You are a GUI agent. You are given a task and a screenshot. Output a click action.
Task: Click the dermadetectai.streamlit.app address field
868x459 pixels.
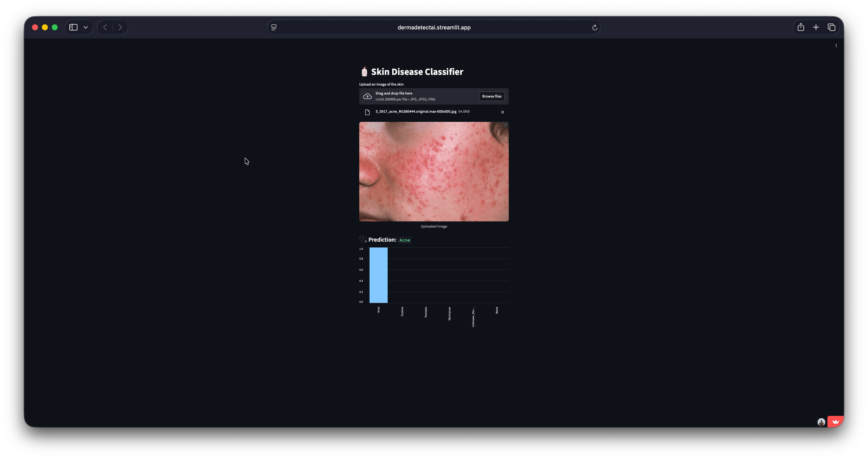pyautogui.click(x=434, y=27)
